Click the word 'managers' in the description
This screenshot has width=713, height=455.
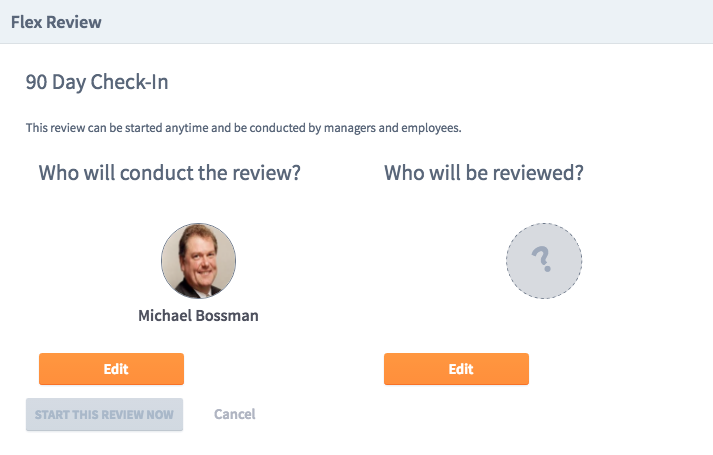pos(350,129)
